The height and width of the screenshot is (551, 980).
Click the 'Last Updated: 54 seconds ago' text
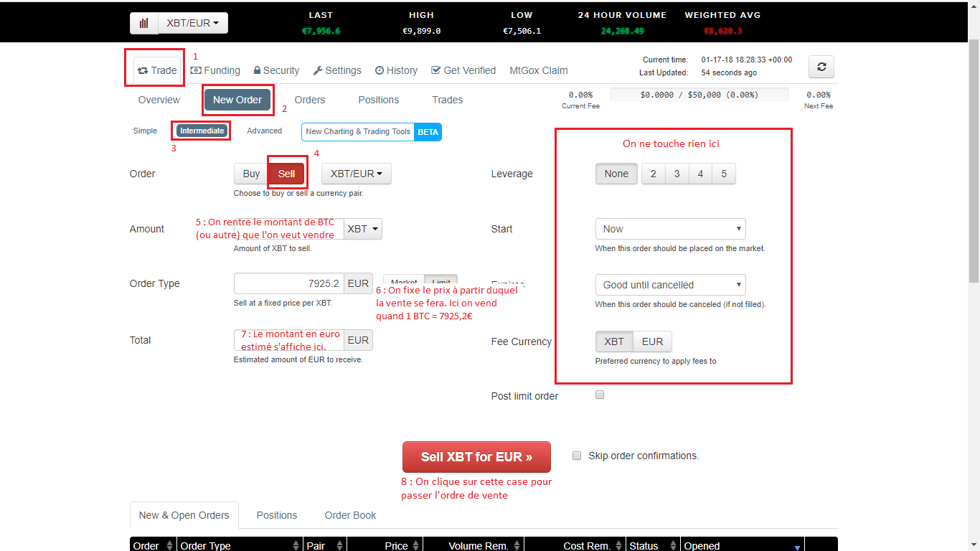click(699, 72)
